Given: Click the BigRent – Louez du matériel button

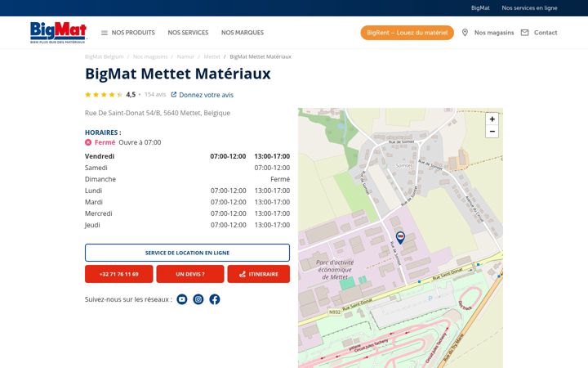Looking at the screenshot, I should [x=408, y=33].
